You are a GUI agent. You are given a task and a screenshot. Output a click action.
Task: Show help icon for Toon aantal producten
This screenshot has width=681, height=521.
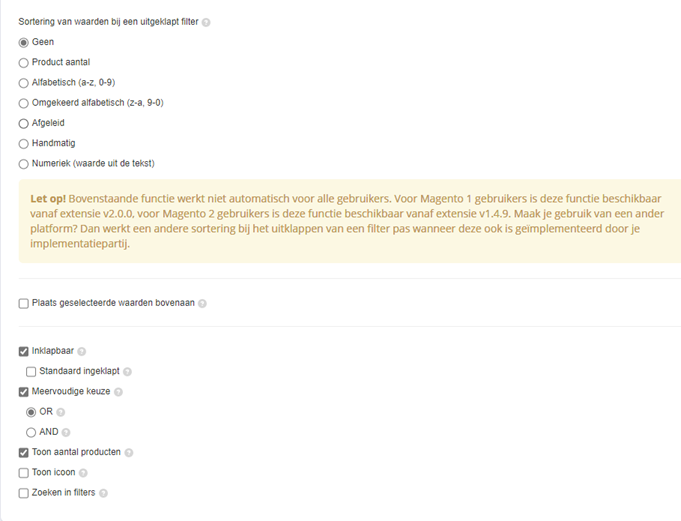click(x=129, y=453)
